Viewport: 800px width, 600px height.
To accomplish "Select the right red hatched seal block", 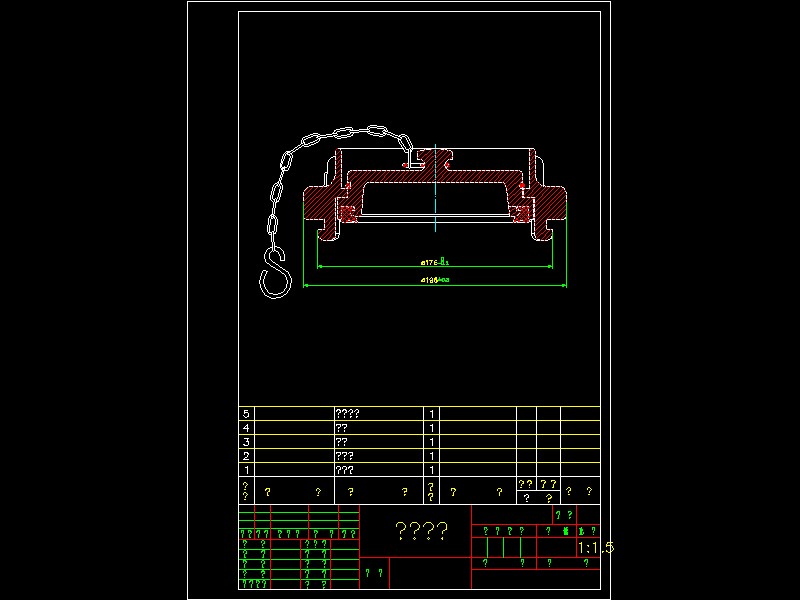I will click(x=521, y=213).
